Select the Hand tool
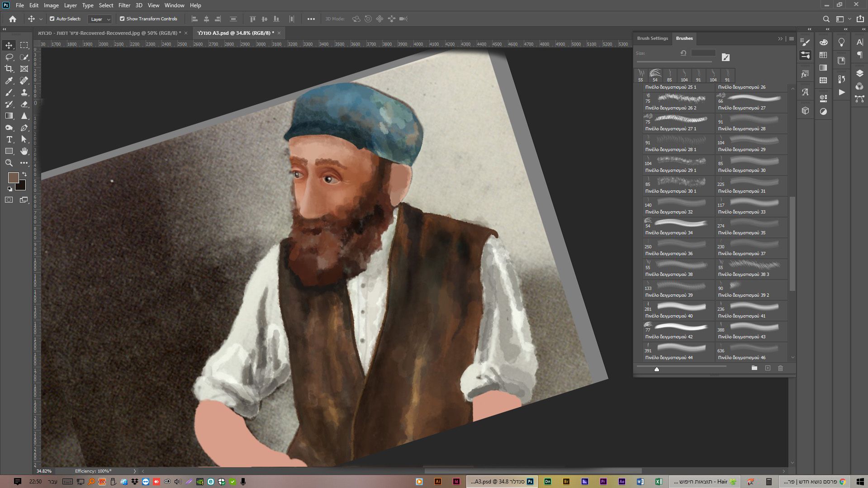Viewport: 868px width, 488px height. pos(24,151)
